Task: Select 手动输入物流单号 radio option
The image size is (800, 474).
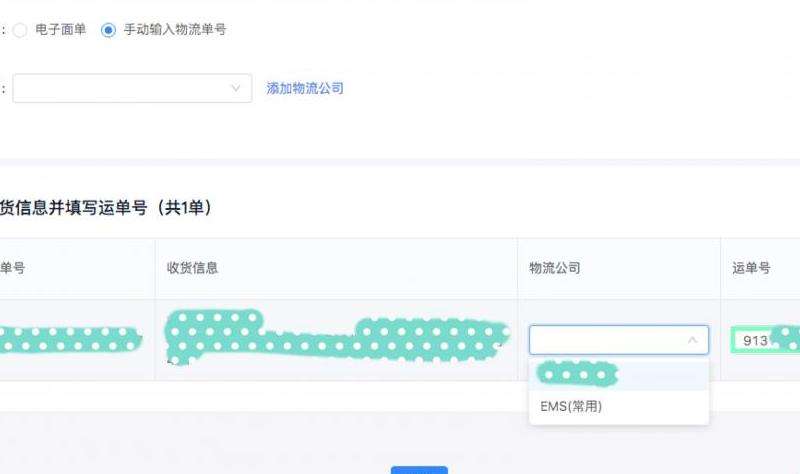Action: pyautogui.click(x=108, y=30)
